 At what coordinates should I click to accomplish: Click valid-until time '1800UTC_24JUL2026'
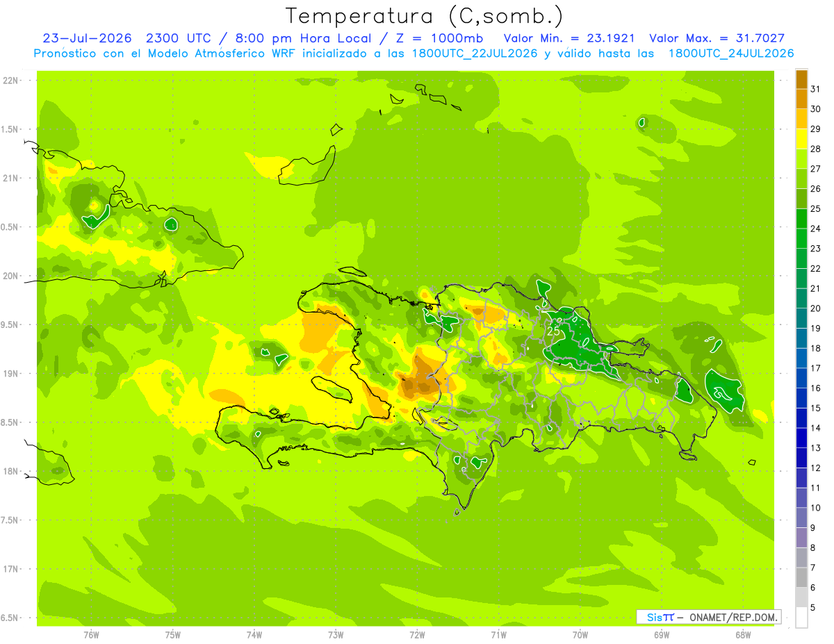(x=730, y=53)
